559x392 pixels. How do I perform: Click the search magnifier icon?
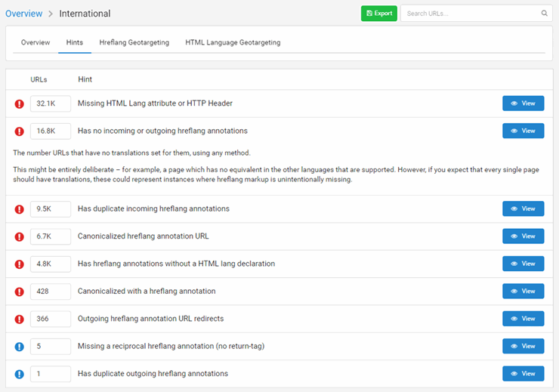(545, 14)
